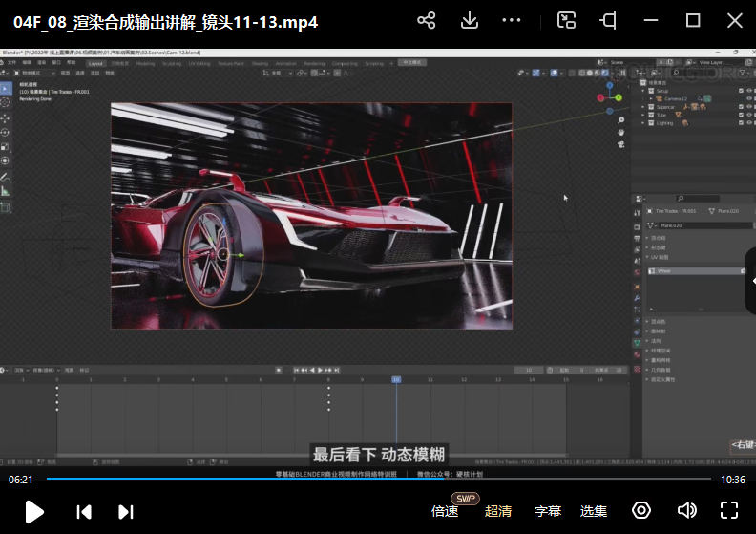756x534 pixels.
Task: Switch to mini player window mode
Action: click(567, 21)
